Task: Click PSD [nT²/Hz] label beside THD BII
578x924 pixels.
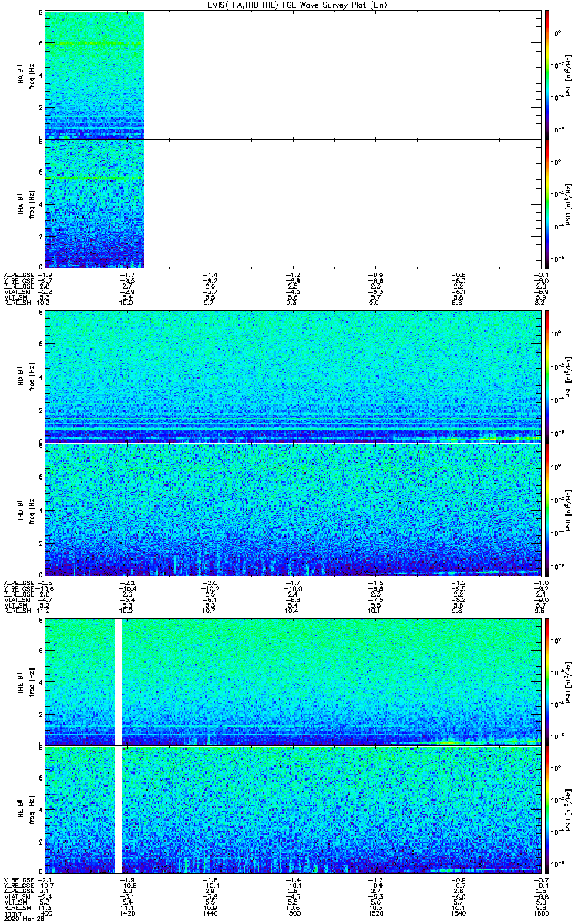Action: (x=570, y=510)
